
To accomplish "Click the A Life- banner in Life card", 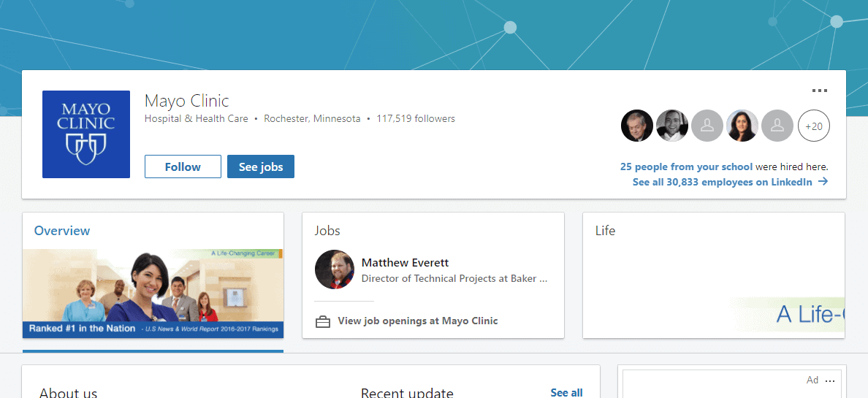I will tap(786, 314).
